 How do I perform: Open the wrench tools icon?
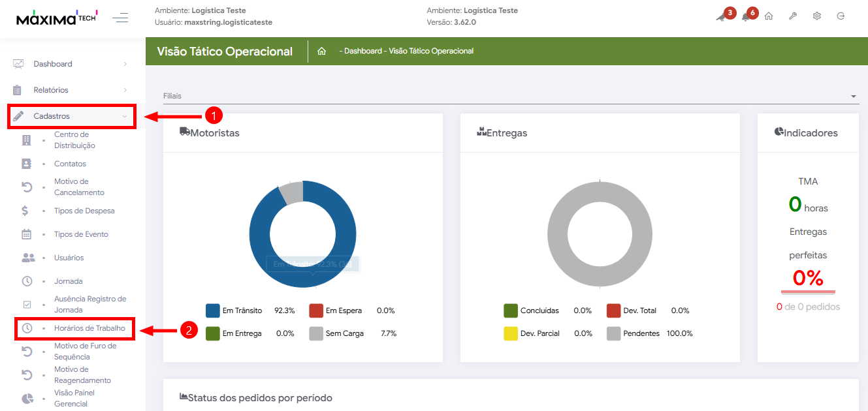pos(793,16)
